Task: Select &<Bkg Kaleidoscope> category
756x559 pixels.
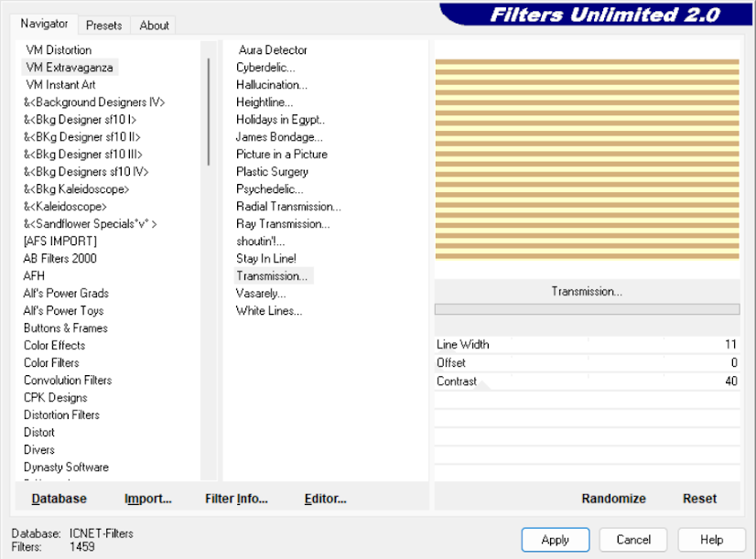Action: pos(76,188)
